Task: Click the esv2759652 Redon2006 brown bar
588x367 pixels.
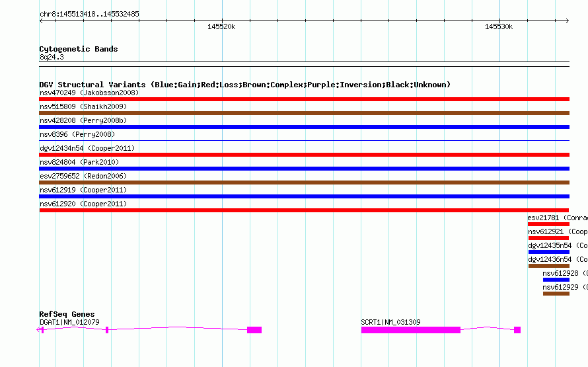Action: point(304,183)
